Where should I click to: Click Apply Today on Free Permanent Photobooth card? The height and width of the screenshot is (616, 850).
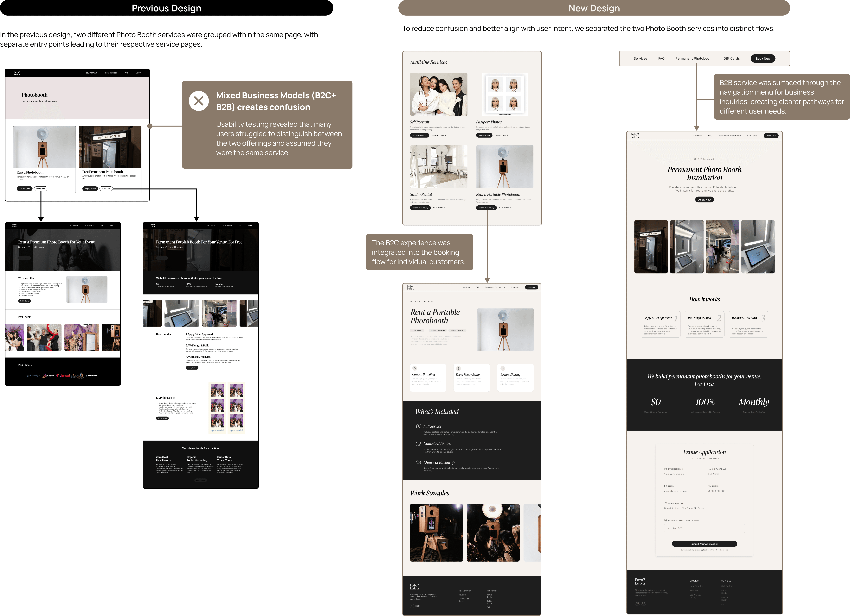click(90, 189)
